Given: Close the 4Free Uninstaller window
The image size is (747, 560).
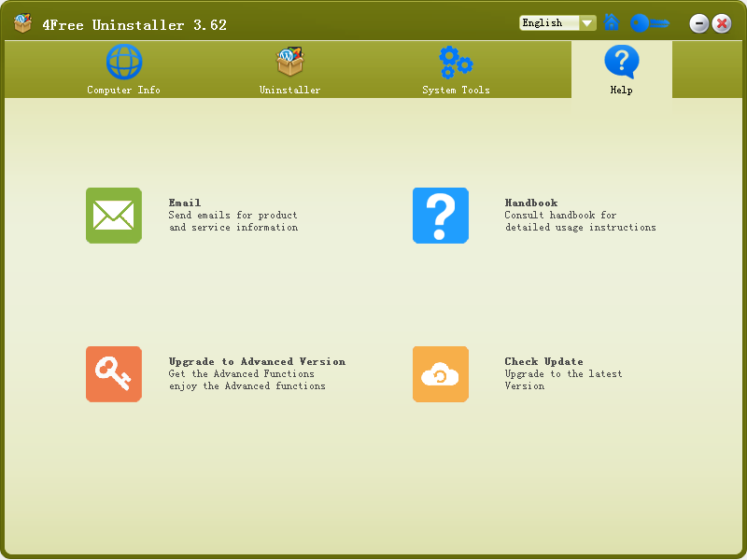Looking at the screenshot, I should coord(722,23).
